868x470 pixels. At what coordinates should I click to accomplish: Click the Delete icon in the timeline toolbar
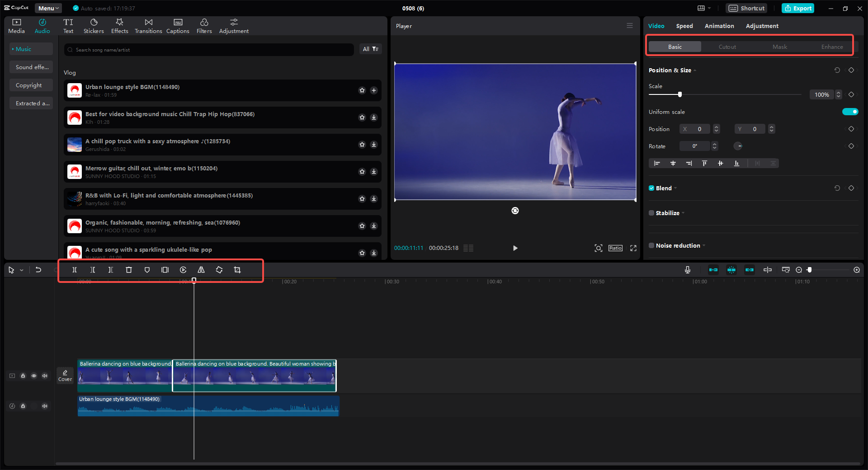(x=129, y=270)
